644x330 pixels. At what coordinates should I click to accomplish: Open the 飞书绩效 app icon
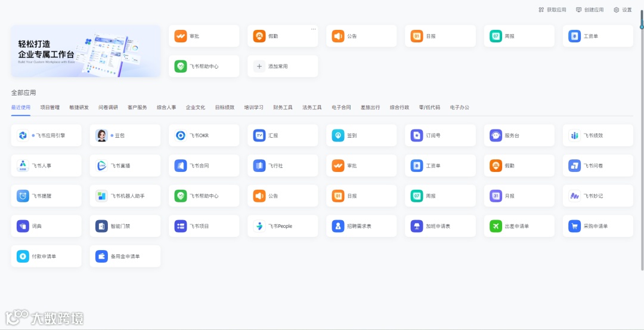(575, 135)
